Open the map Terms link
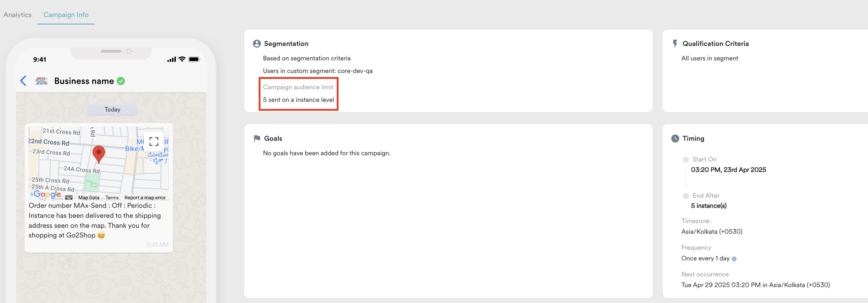Image resolution: width=868 pixels, height=303 pixels. click(x=112, y=198)
